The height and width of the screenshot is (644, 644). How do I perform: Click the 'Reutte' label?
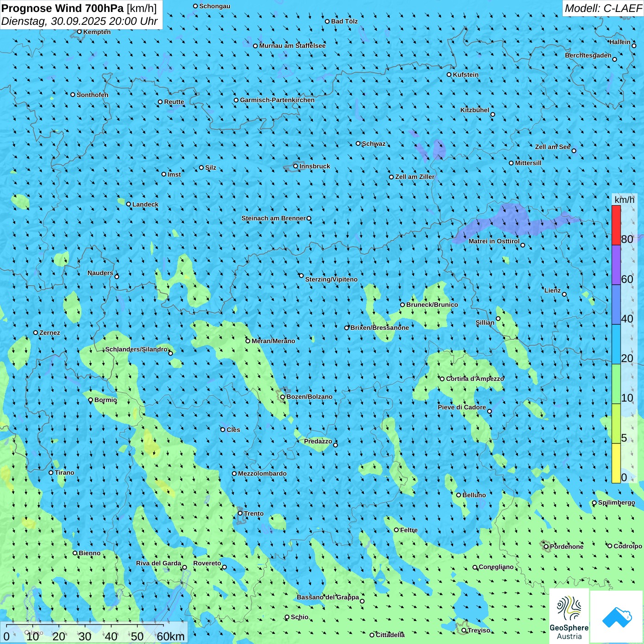174,102
